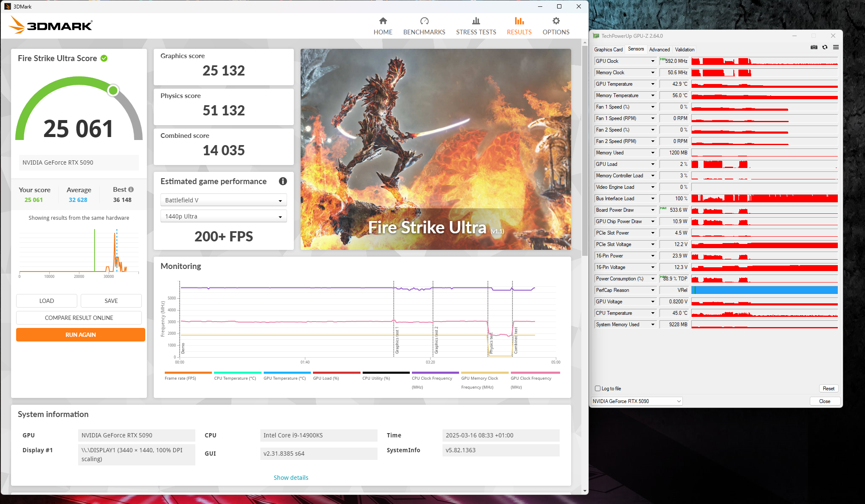Open the Battlefield V game selector dropdown

coord(224,200)
